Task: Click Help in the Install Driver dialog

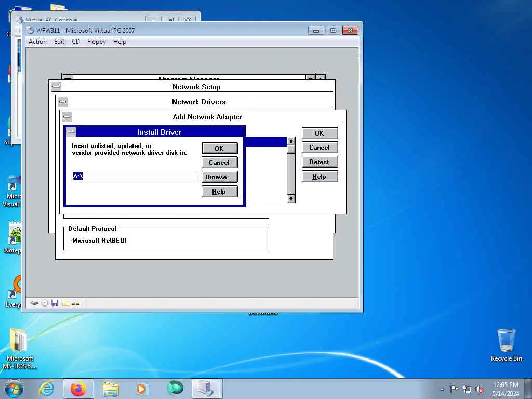Action: [220, 192]
